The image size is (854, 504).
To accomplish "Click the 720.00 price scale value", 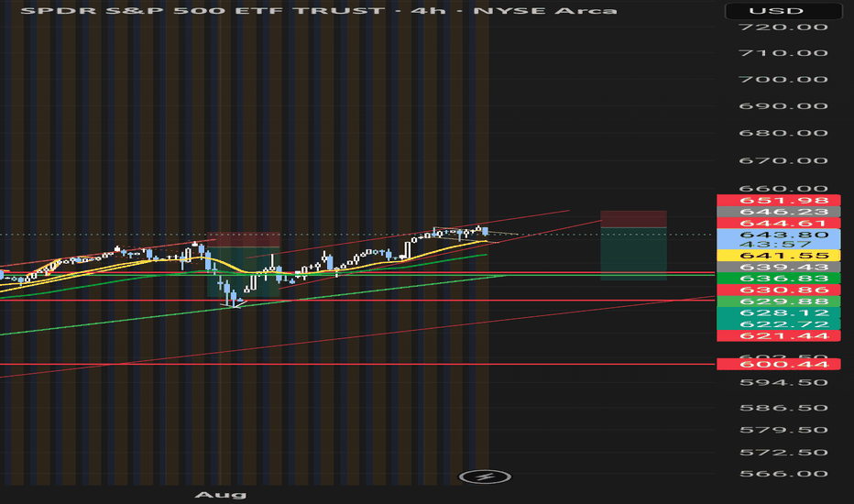I will tap(783, 27).
